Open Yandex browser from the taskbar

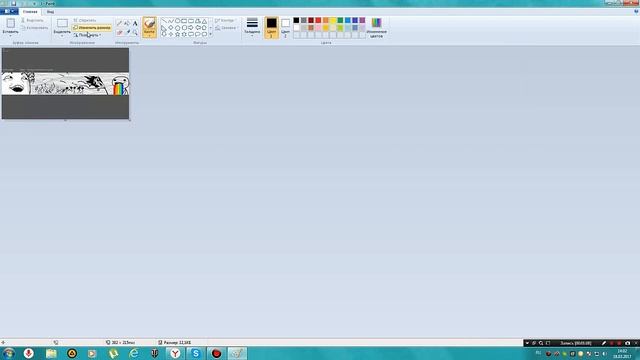pyautogui.click(x=175, y=353)
